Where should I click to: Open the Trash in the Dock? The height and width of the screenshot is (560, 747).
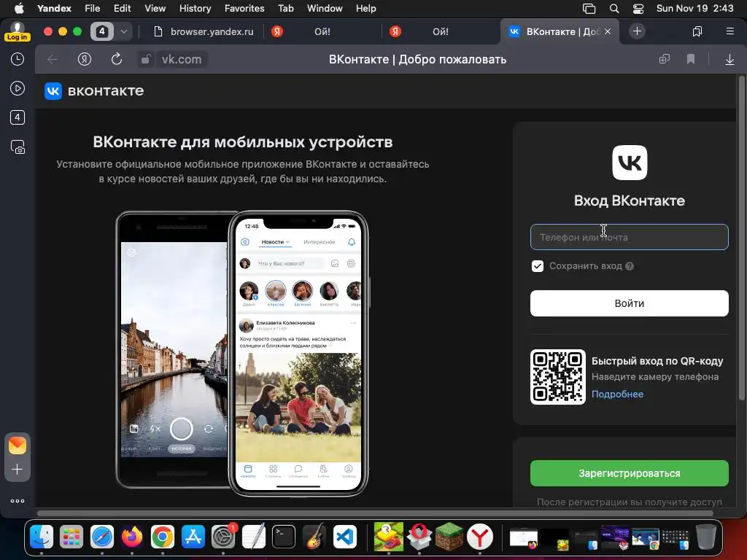705,537
